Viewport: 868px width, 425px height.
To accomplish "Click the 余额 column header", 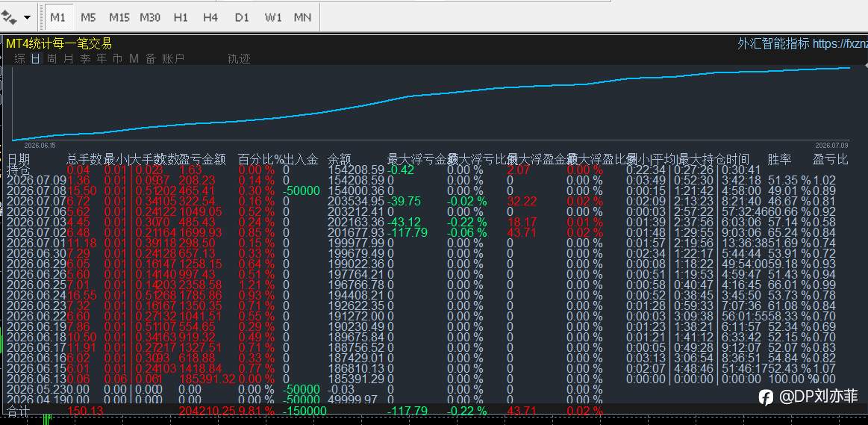I will point(340,160).
